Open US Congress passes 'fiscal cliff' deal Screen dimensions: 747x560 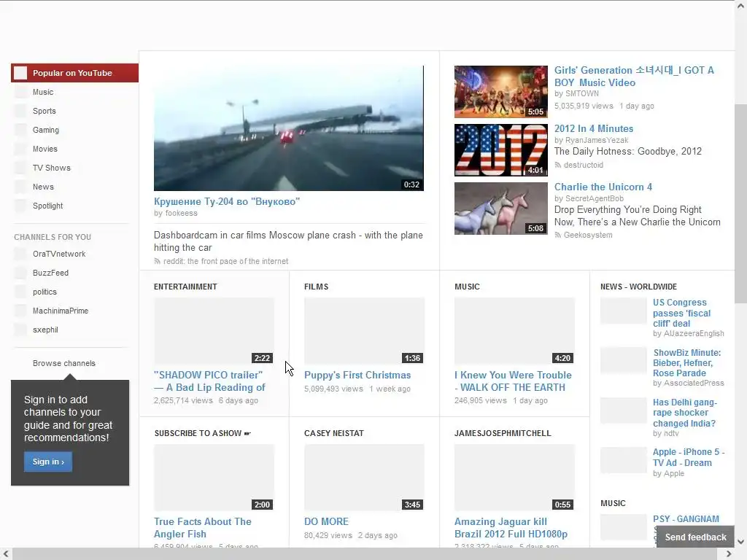tap(682, 313)
